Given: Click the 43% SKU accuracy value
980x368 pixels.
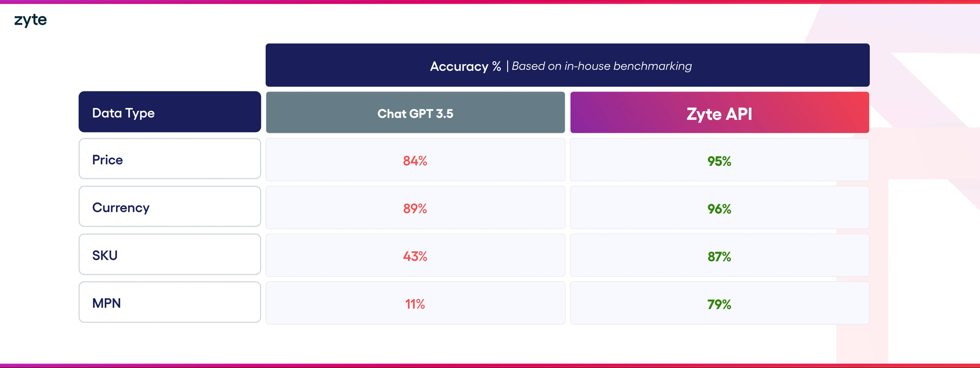Looking at the screenshot, I should pos(415,256).
